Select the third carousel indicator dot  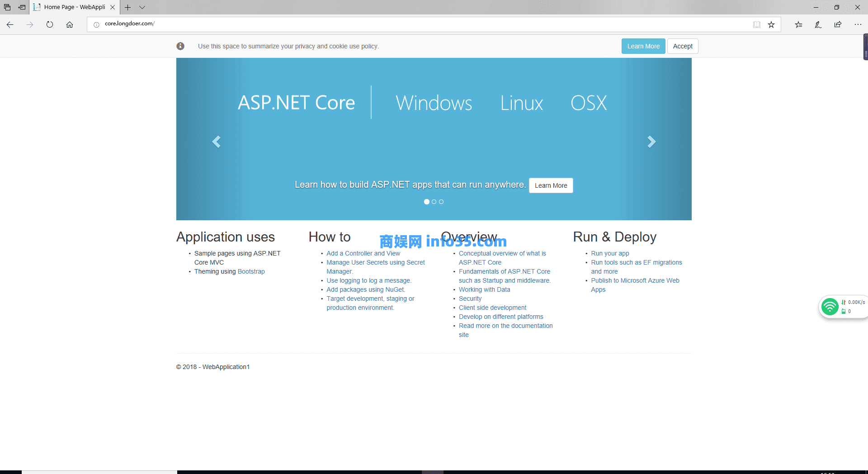tap(441, 202)
